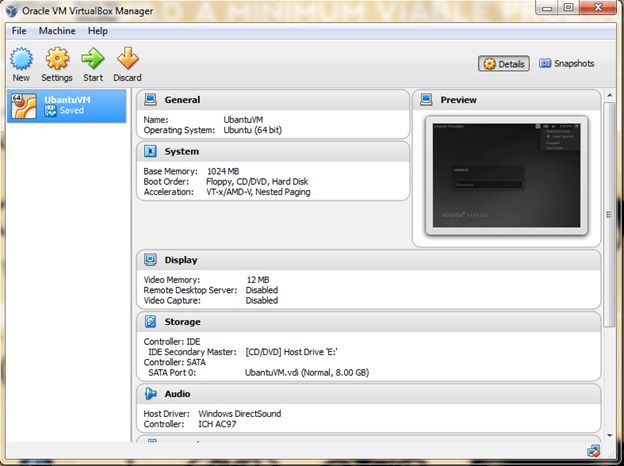Click UbantuVM.vdi (Normal, 8.00 GB) entry
Viewport: 624px width, 466px height.
point(307,373)
